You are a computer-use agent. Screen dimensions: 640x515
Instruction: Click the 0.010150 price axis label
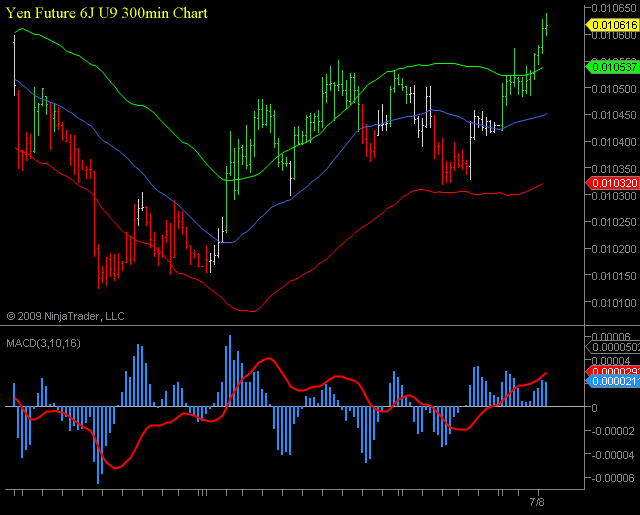coord(612,276)
